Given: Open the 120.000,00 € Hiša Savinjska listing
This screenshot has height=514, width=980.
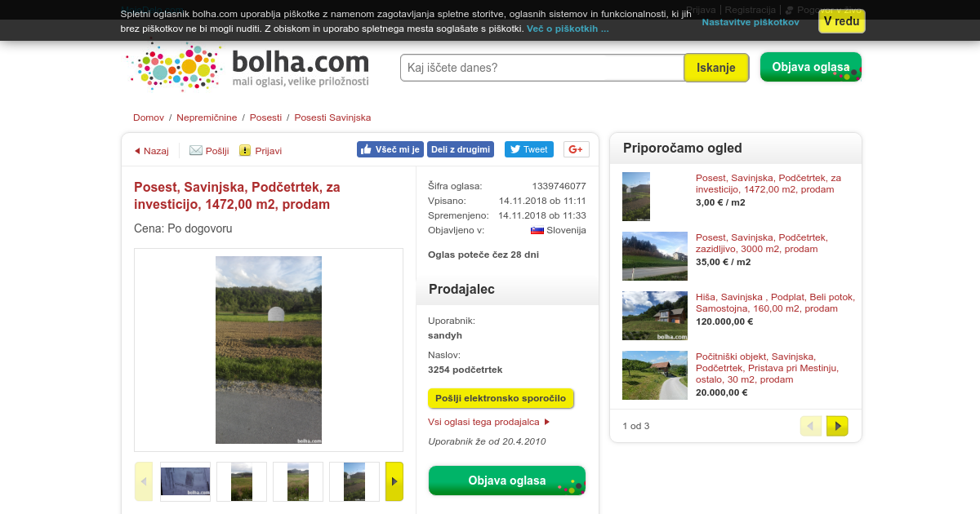Looking at the screenshot, I should coord(775,304).
